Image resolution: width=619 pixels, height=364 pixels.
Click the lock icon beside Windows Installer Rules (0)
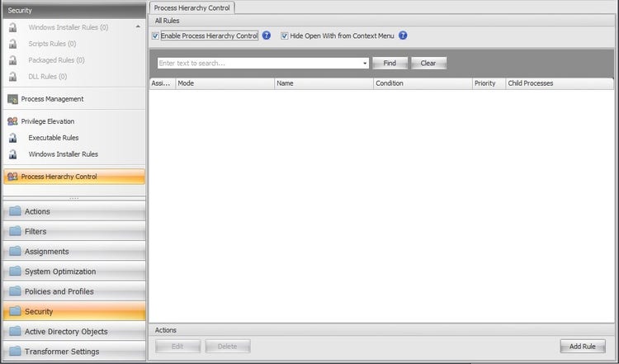(13, 27)
